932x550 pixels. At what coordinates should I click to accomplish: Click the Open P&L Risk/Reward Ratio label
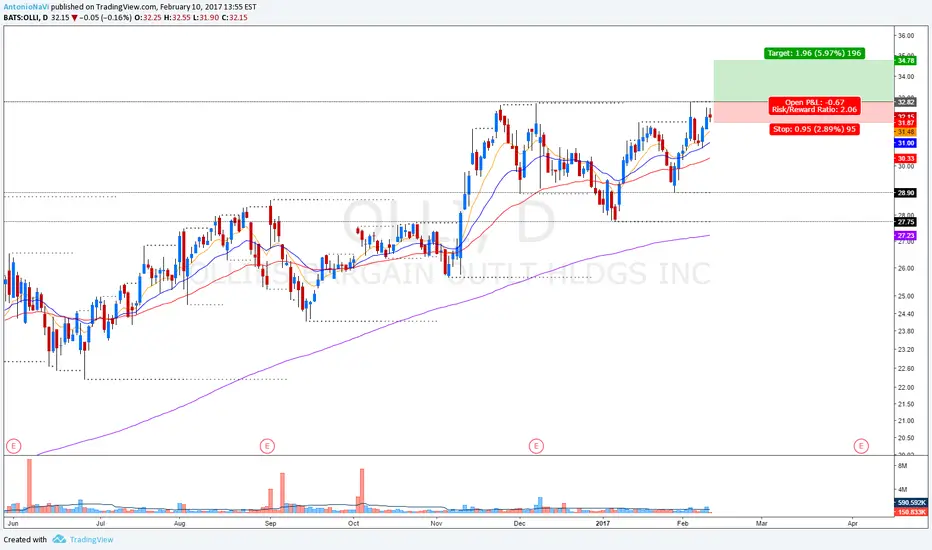tap(814, 106)
